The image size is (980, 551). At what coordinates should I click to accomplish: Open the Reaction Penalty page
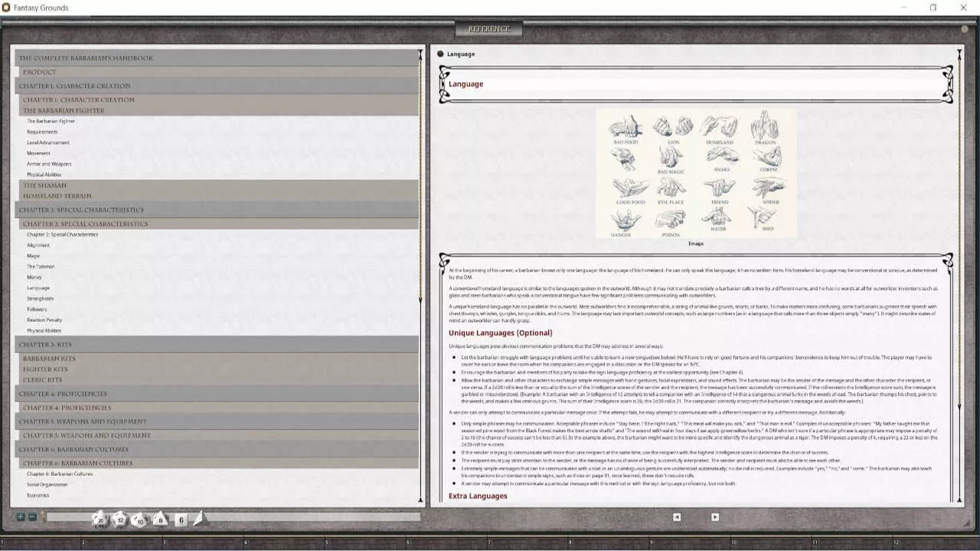click(44, 320)
